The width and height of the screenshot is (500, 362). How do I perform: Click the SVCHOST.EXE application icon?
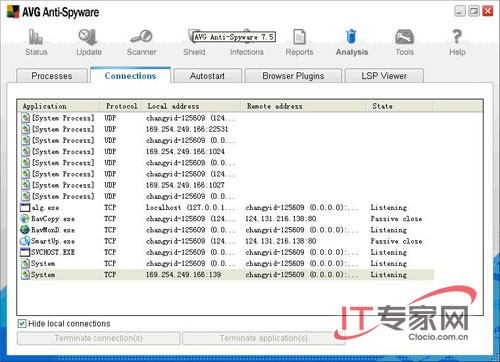tap(25, 252)
